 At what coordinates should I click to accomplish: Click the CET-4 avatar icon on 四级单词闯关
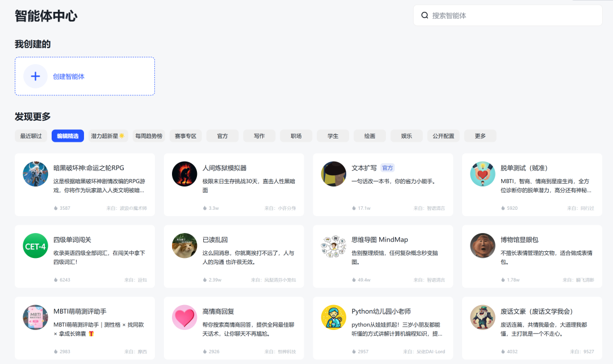pos(35,246)
